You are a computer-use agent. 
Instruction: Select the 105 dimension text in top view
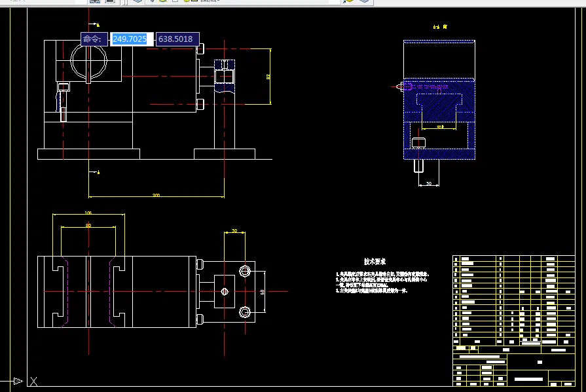click(88, 213)
